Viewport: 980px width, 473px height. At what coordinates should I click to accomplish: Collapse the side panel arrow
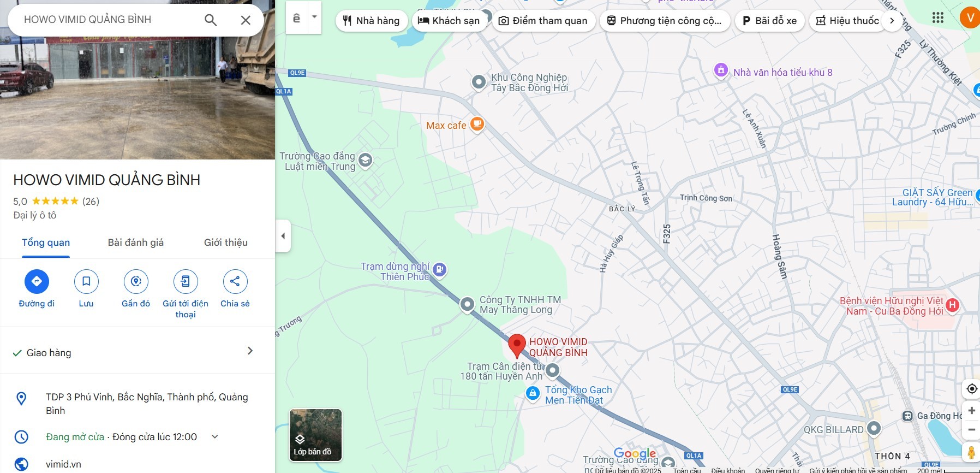coord(283,236)
